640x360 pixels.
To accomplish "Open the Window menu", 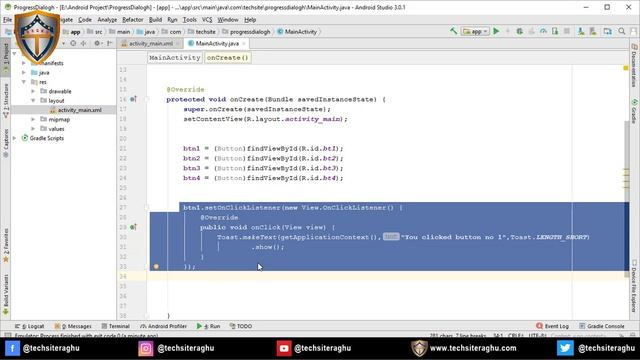I will [x=227, y=20].
